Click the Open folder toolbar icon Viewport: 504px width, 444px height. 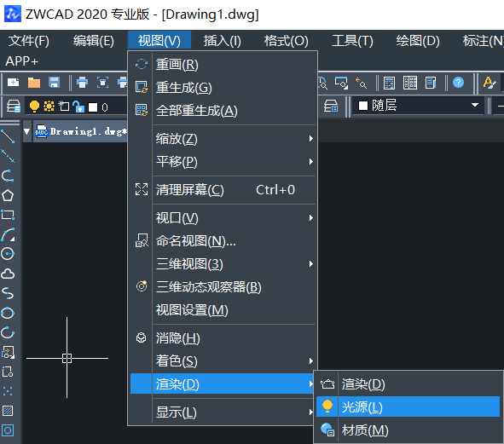click(34, 83)
